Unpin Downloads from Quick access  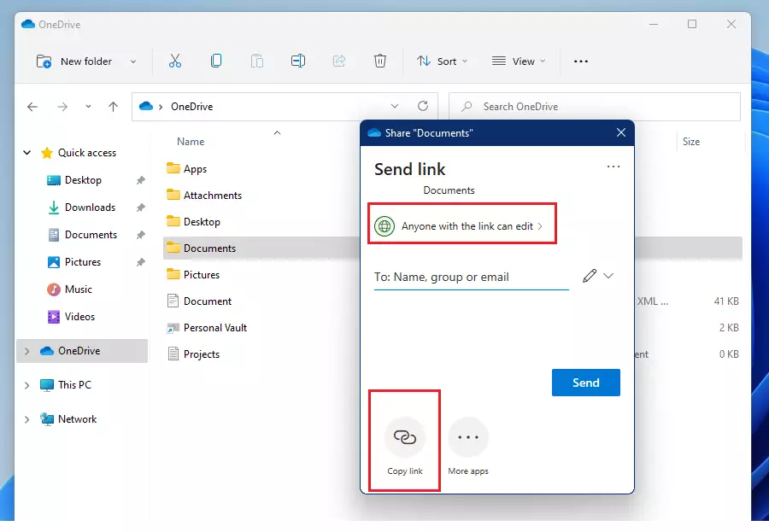pyautogui.click(x=141, y=208)
